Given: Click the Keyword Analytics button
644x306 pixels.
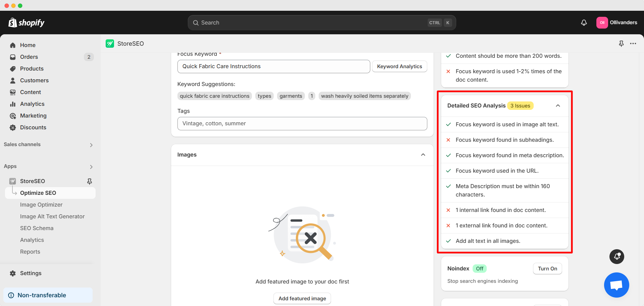Looking at the screenshot, I should pos(399,67).
